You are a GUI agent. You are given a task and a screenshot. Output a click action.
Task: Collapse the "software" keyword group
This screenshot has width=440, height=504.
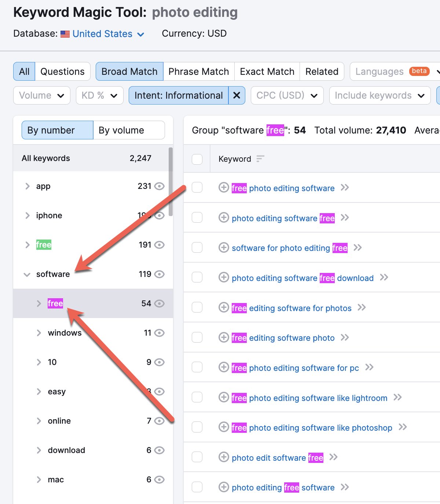coord(26,274)
